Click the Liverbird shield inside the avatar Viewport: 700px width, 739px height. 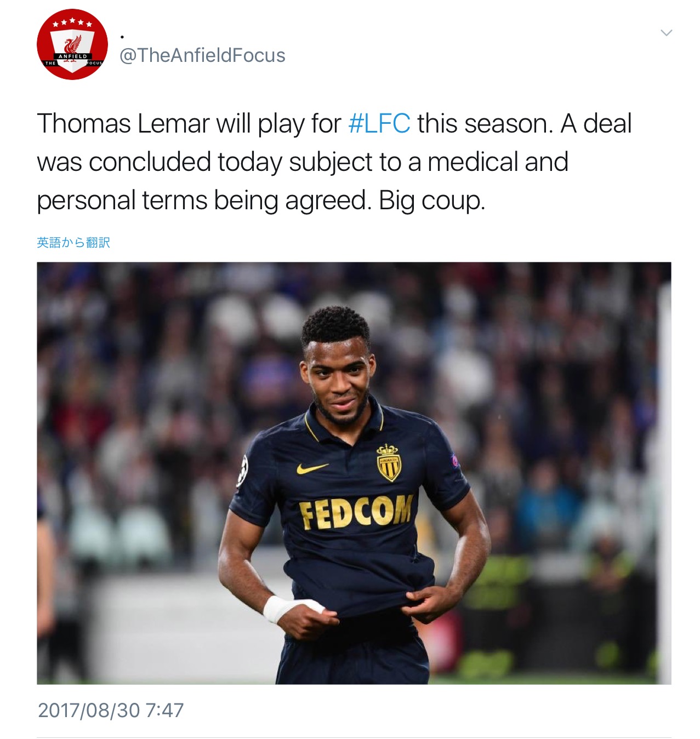click(x=72, y=50)
